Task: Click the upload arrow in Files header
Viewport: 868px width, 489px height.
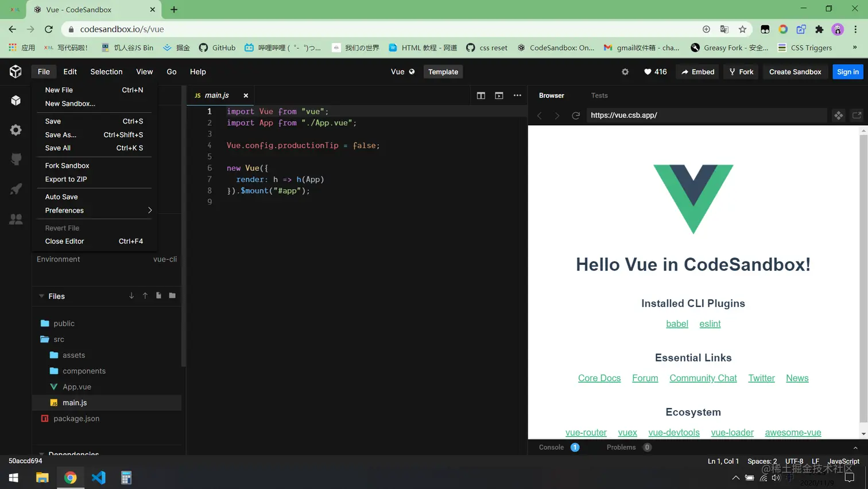Action: coord(145,296)
